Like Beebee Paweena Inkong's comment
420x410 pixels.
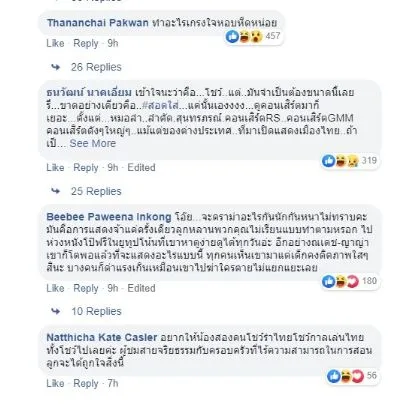click(55, 288)
